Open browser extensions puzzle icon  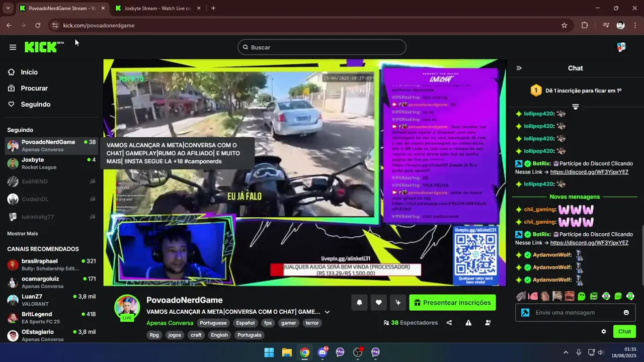pyautogui.click(x=585, y=25)
